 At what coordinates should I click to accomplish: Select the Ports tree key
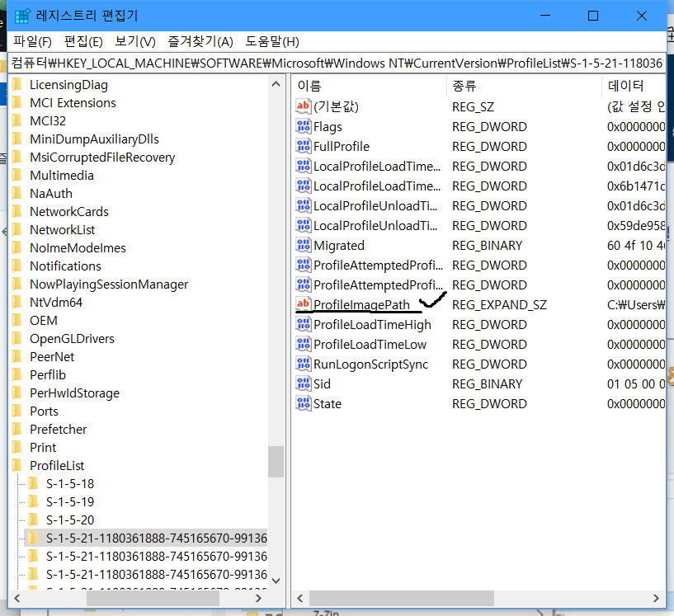click(x=44, y=411)
